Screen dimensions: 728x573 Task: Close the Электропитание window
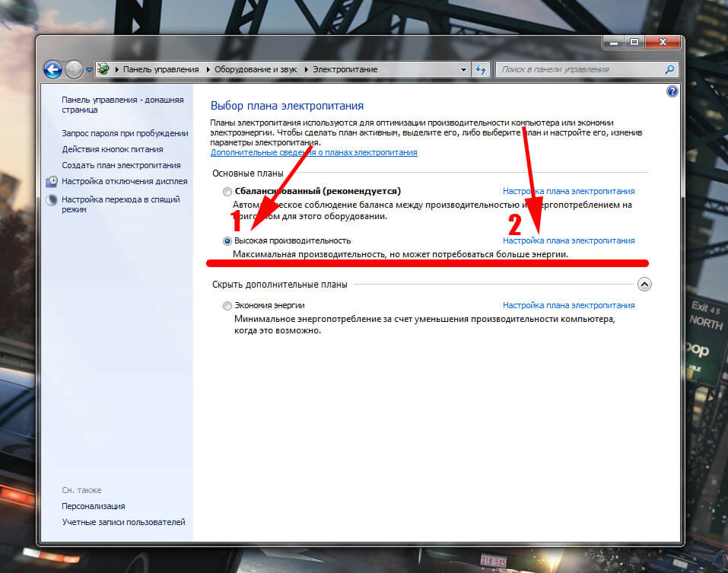point(663,43)
